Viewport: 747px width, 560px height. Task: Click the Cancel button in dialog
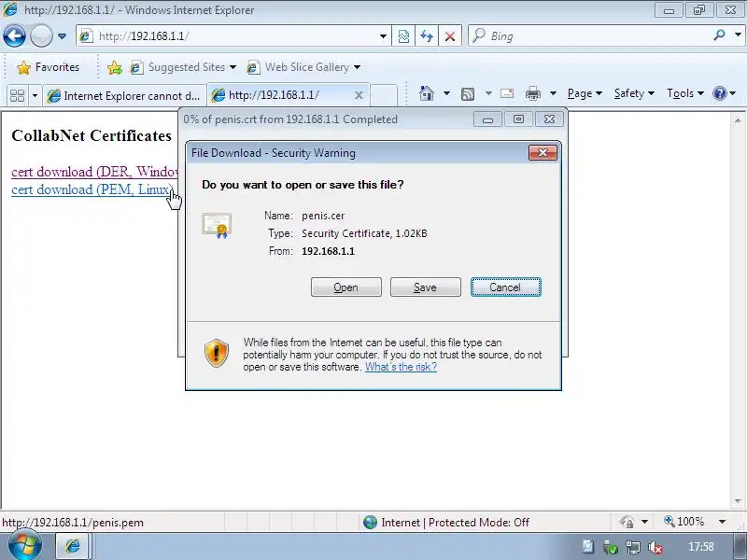coord(506,287)
